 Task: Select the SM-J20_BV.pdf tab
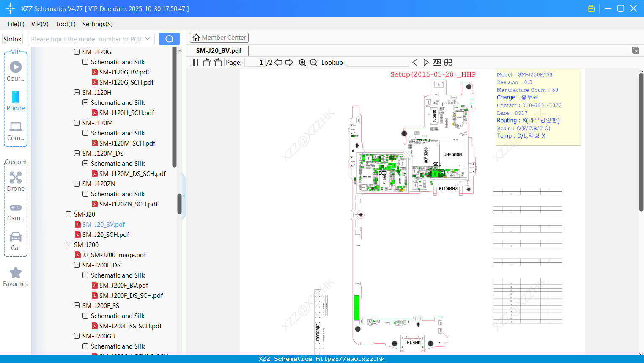point(219,50)
